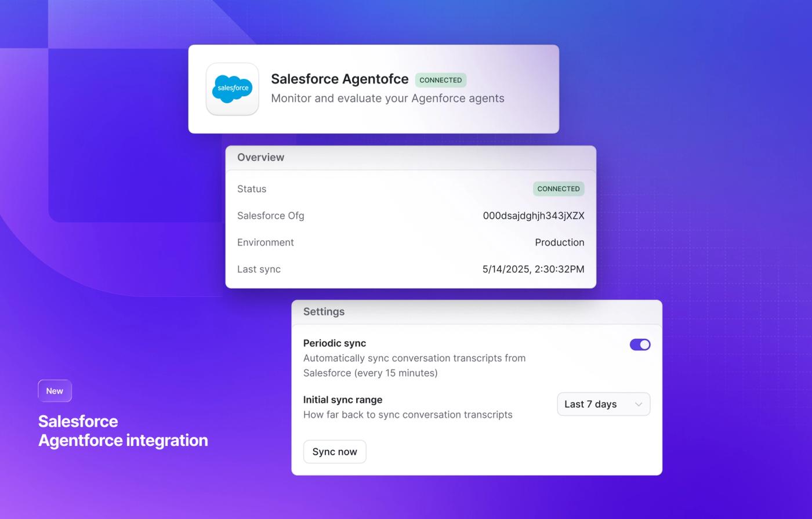
Task: Toggle the Periodic sync switch
Action: click(x=640, y=344)
